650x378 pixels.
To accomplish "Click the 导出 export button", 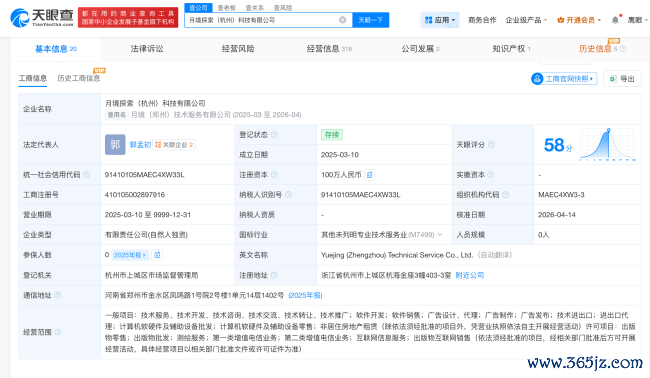I will tap(622, 79).
